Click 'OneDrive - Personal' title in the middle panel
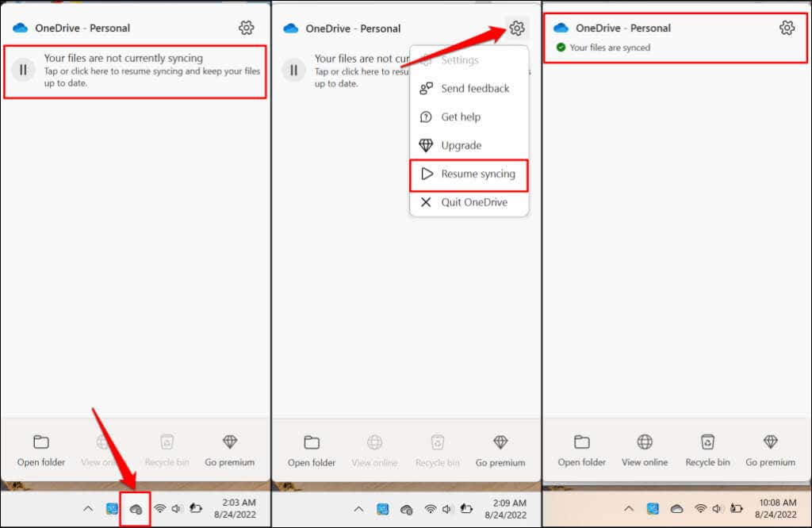 pos(353,29)
